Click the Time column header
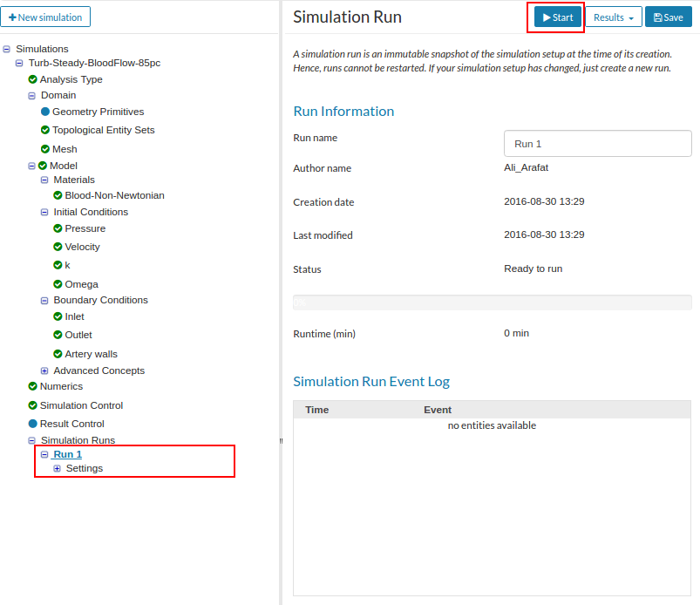The height and width of the screenshot is (605, 700). (x=317, y=410)
